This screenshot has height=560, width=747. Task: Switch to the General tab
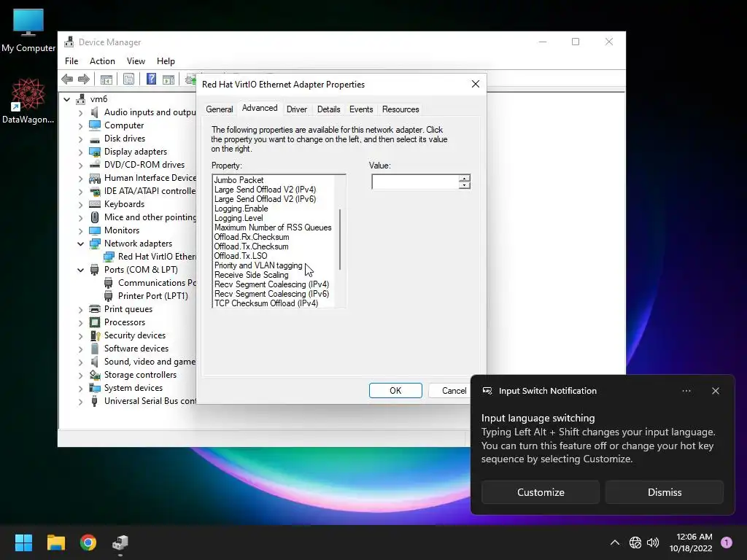[219, 109]
